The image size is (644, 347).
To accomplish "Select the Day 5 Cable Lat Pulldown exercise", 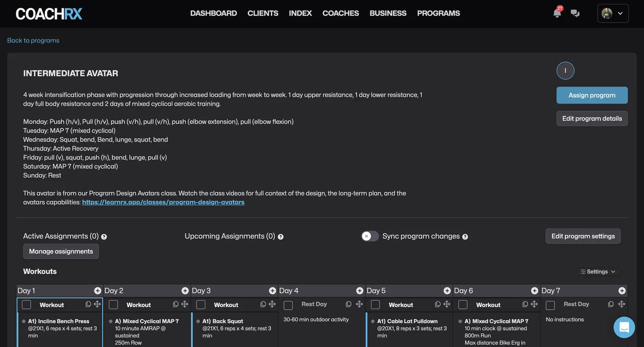I will pos(407,321).
